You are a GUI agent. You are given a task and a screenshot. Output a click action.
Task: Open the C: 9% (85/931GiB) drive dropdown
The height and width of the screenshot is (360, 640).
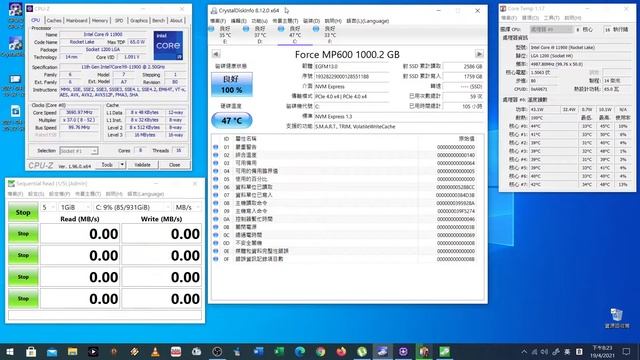[x=132, y=207]
